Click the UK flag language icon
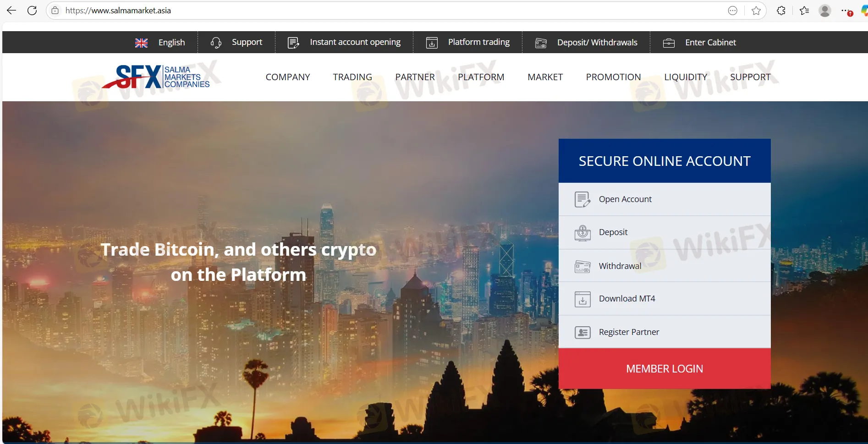The image size is (868, 444). point(141,43)
